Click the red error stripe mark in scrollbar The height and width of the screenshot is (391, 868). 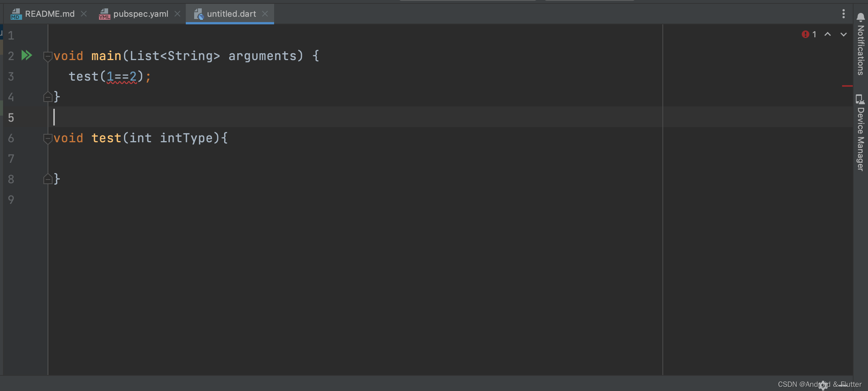tap(847, 86)
